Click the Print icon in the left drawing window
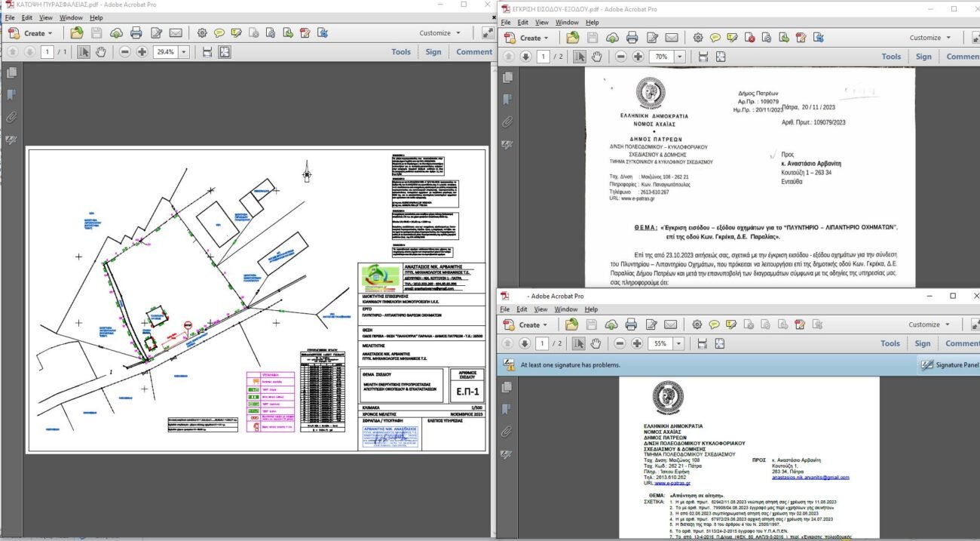980x541 pixels. [x=136, y=33]
